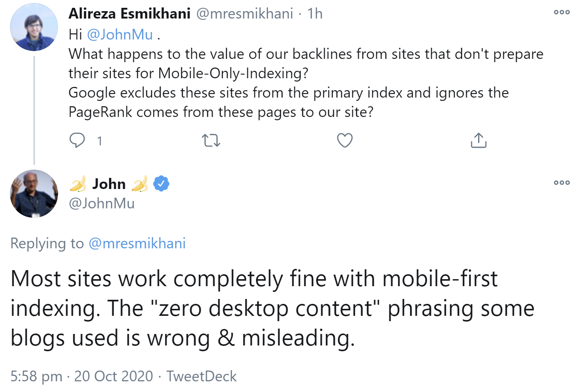Click the 5:58 pm timestamp link
This screenshot has height=392, width=579.
36,376
